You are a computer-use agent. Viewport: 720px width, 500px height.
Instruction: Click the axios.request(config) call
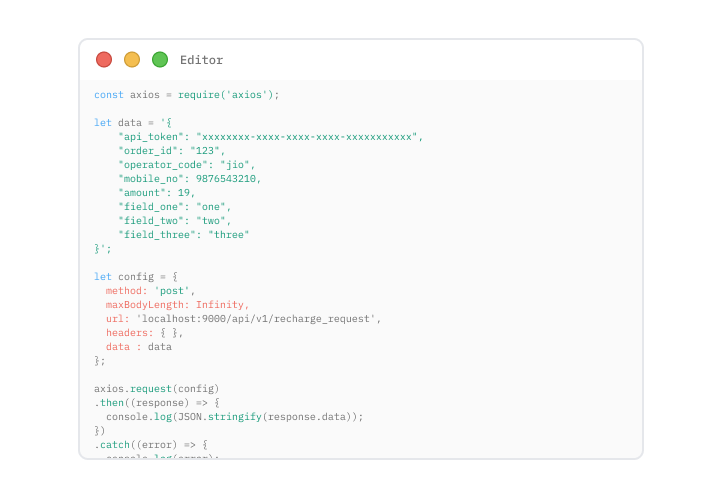[156, 389]
